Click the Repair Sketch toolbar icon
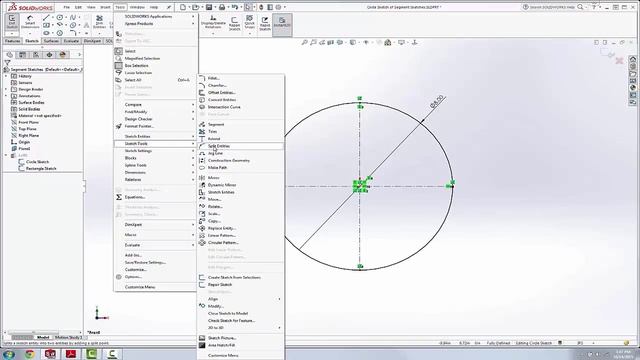640x360 pixels. 234,24
